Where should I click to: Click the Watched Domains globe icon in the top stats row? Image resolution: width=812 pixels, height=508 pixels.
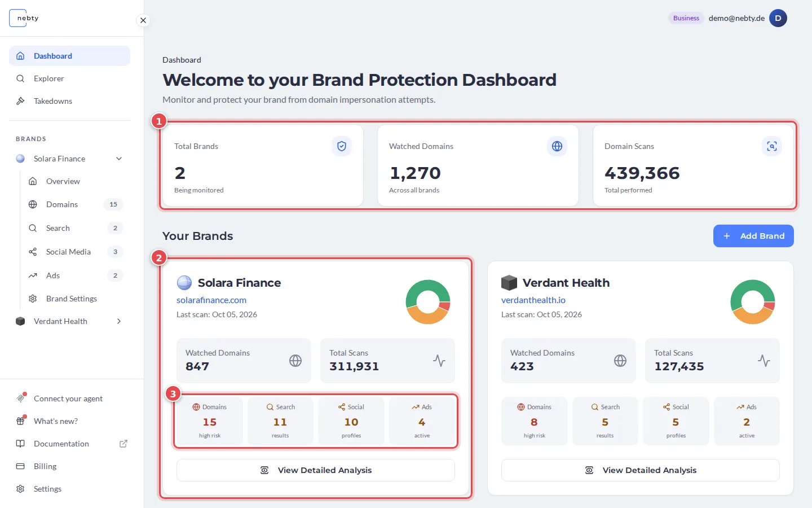(557, 146)
